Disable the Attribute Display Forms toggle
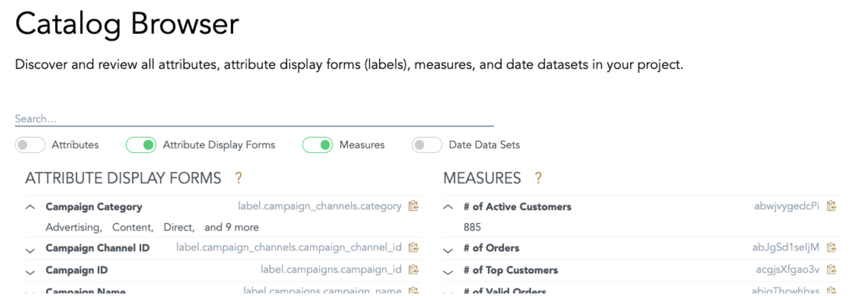 click(141, 145)
